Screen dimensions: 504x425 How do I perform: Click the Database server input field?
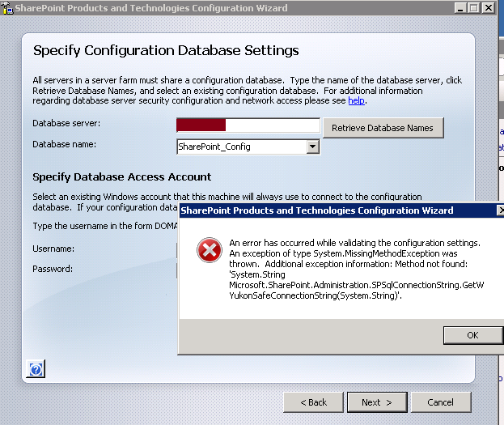[248, 125]
